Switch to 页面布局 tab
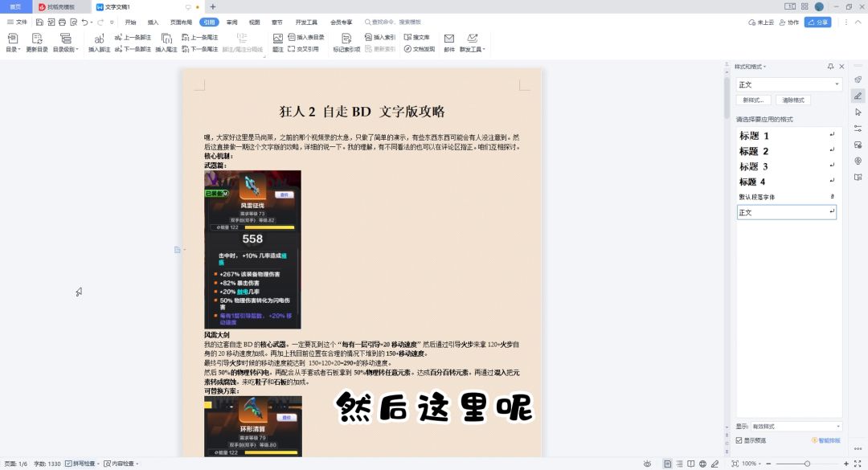The image size is (868, 470). coord(181,22)
